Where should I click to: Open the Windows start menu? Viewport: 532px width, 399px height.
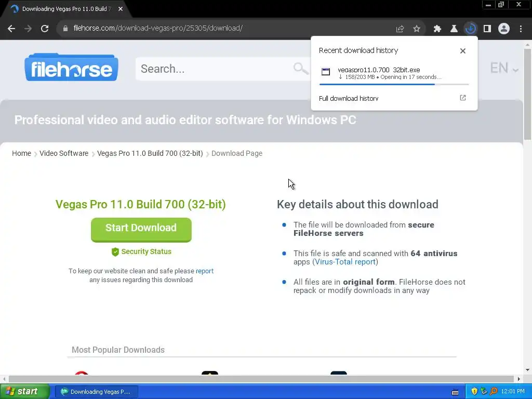(x=25, y=391)
